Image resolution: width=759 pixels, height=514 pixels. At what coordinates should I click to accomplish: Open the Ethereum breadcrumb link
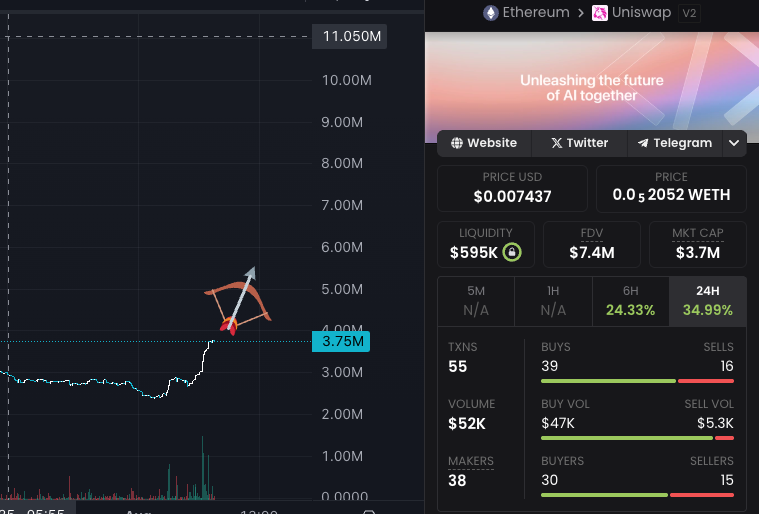coord(536,13)
